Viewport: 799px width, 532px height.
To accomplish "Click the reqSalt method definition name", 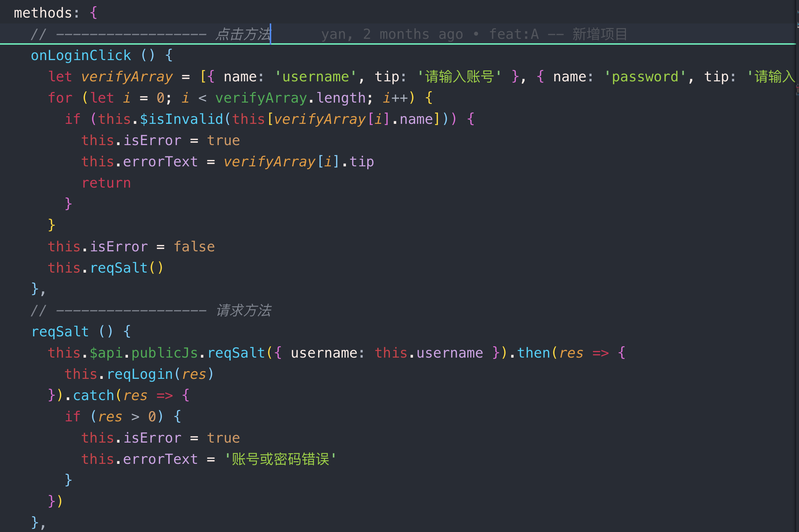I will [x=60, y=332].
